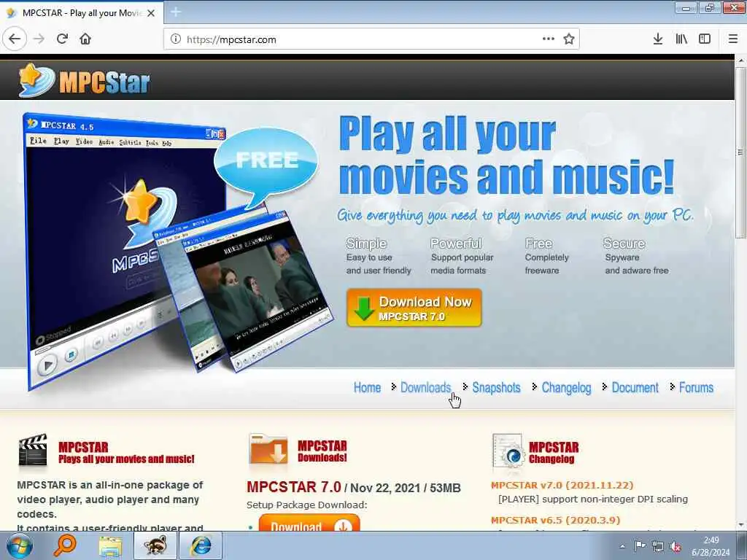747x560 pixels.
Task: Open the Home navigation link
Action: pyautogui.click(x=368, y=388)
